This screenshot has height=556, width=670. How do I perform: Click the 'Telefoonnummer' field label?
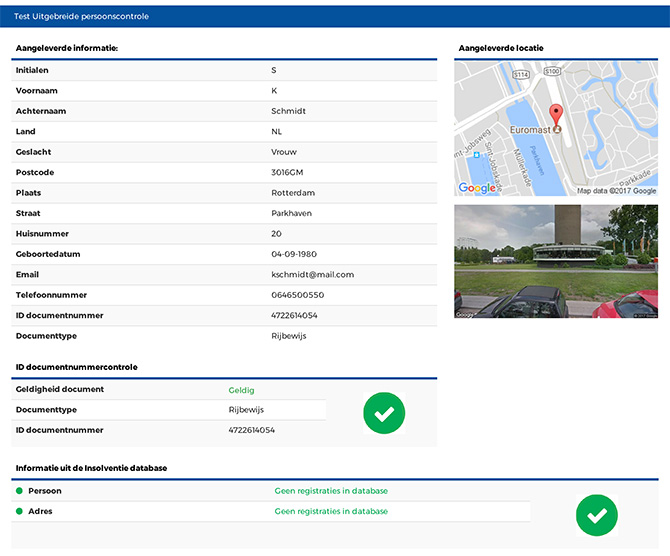point(51,295)
